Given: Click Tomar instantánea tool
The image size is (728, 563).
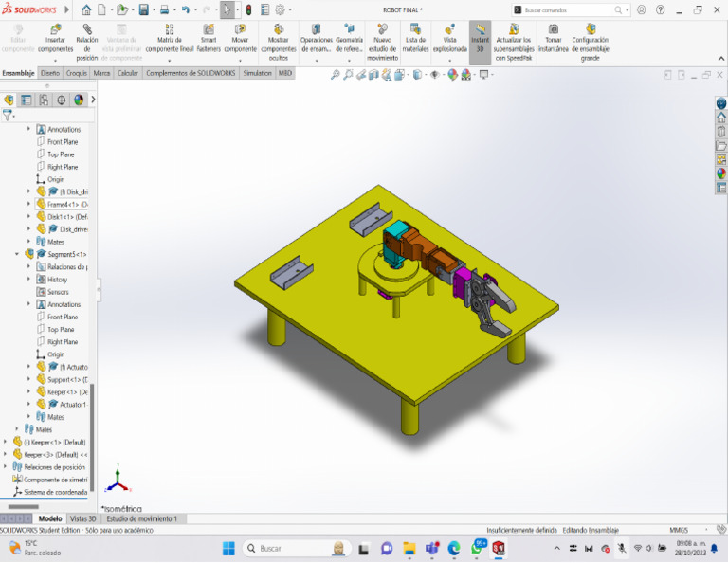Looking at the screenshot, I should (x=553, y=38).
